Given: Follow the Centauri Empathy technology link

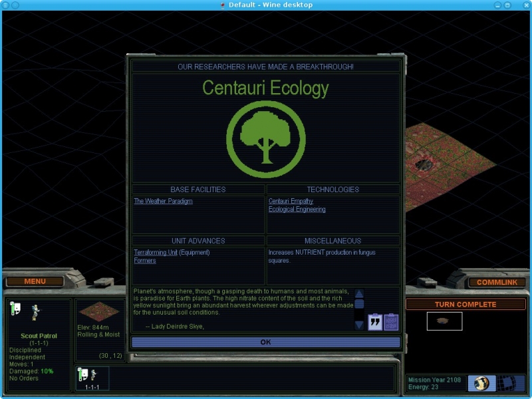Looking at the screenshot, I should (291, 201).
